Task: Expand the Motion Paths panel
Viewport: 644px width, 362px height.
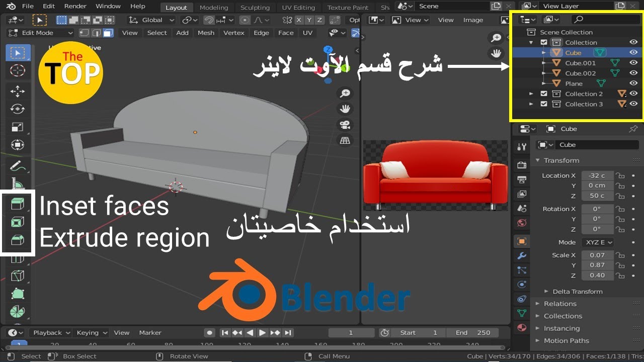Action: point(537,341)
